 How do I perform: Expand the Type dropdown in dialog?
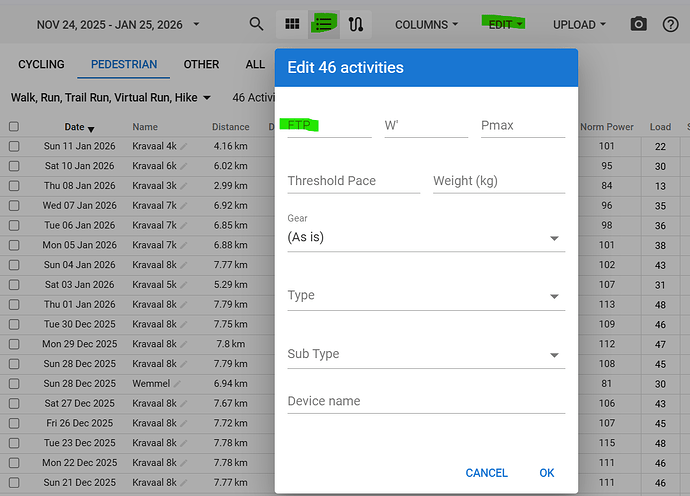click(x=426, y=295)
